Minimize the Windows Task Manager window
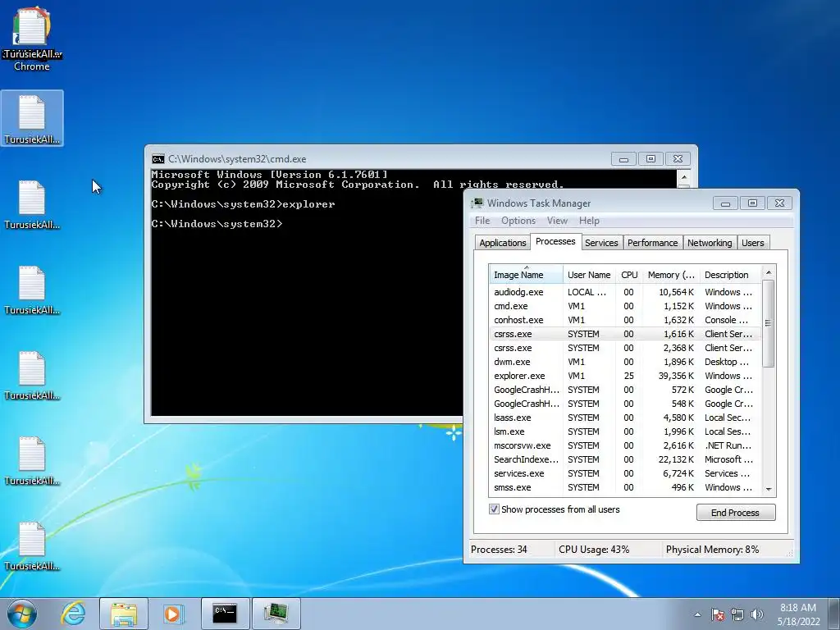 click(x=725, y=203)
